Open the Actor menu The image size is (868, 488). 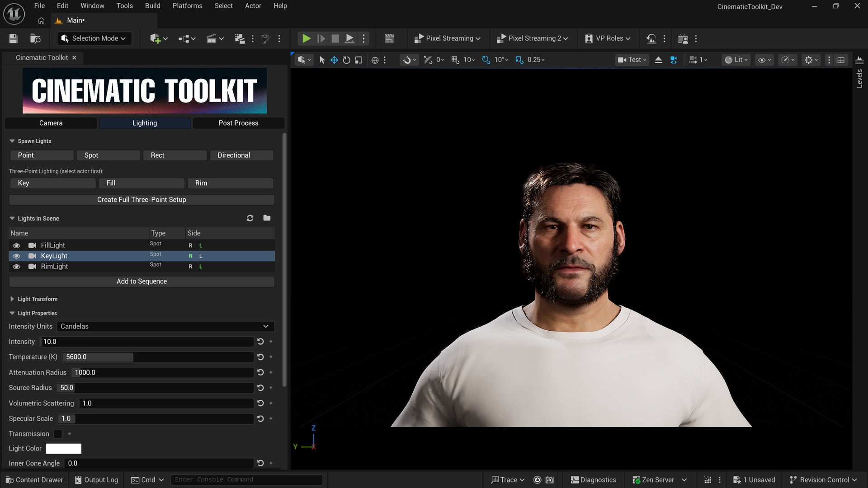tap(253, 6)
